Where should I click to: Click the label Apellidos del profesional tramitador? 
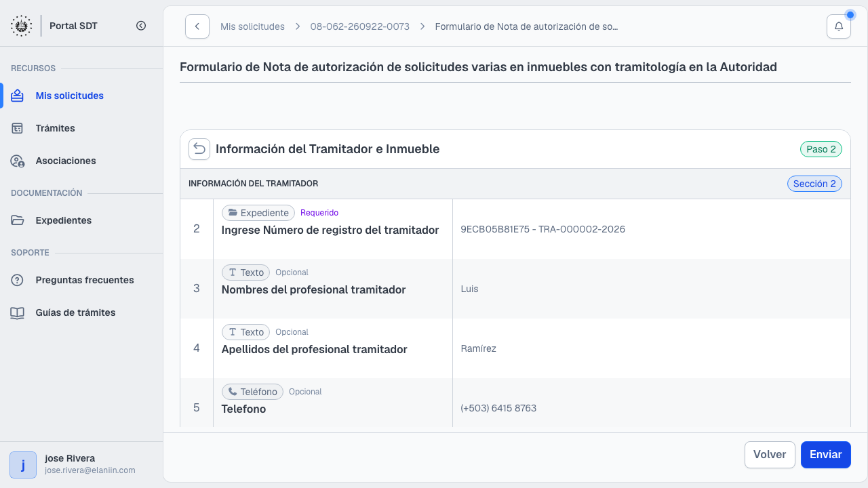[315, 349]
